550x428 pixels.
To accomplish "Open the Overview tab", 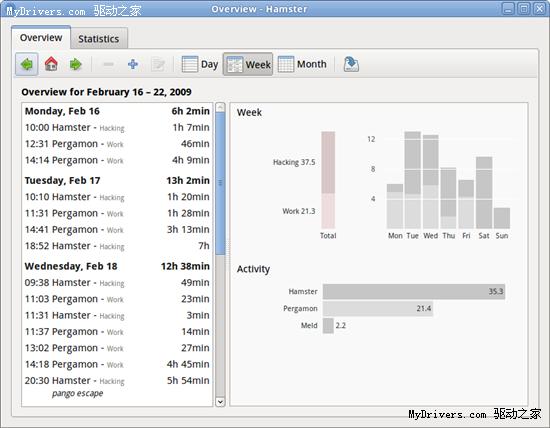I will tap(41, 38).
